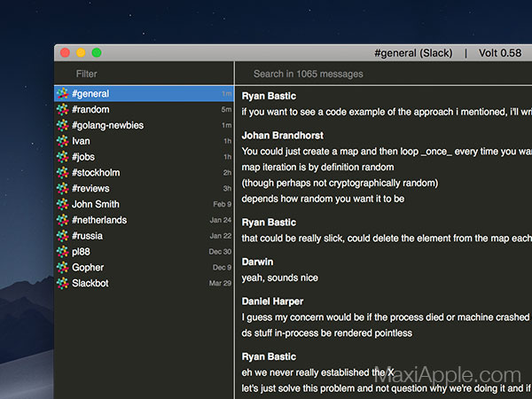Click the Slack icon beside Gopher
532x399 pixels.
click(62, 268)
